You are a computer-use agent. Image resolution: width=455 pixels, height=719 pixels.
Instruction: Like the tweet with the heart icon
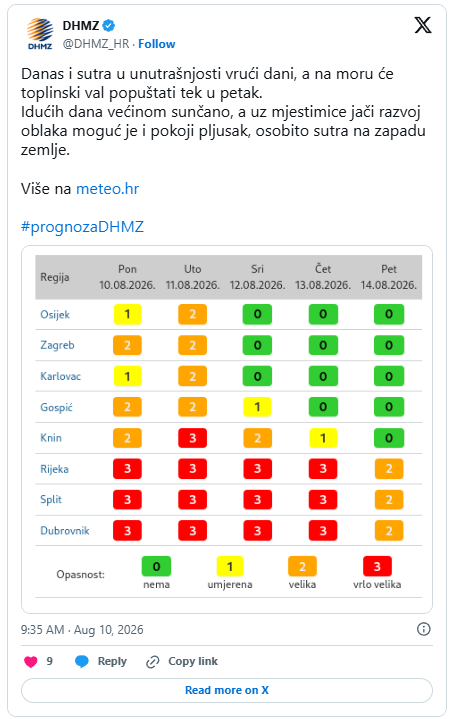(x=31, y=662)
